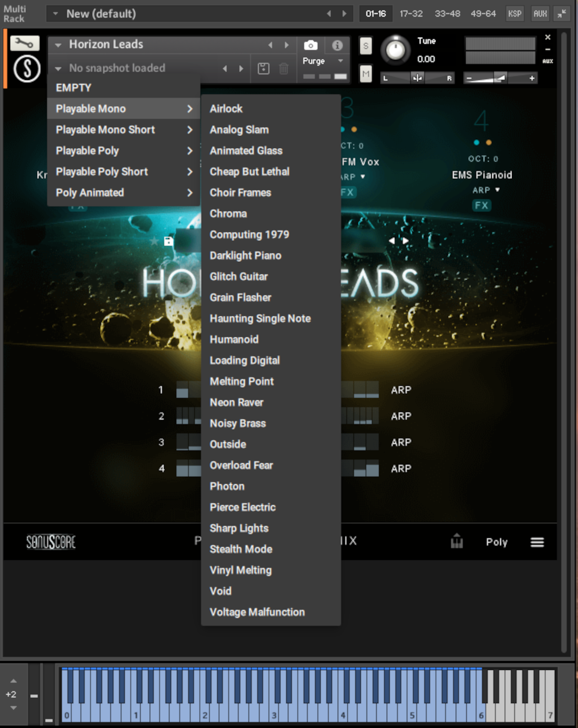
Task: Toggle ARP for row 1
Action: pos(401,390)
